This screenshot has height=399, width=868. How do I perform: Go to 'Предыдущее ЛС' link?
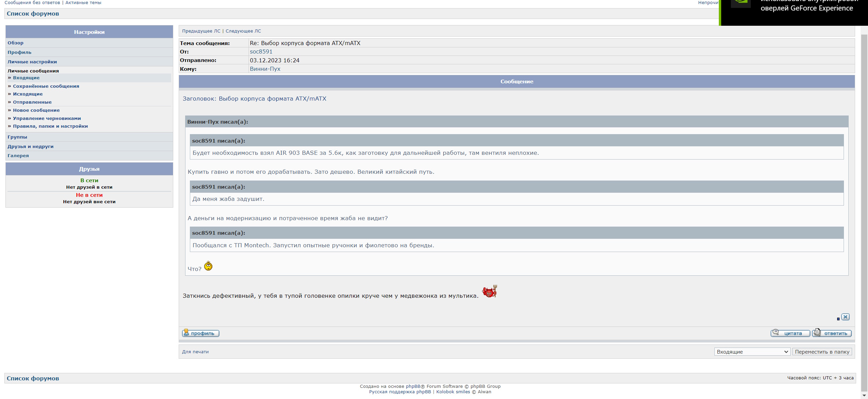coord(201,31)
